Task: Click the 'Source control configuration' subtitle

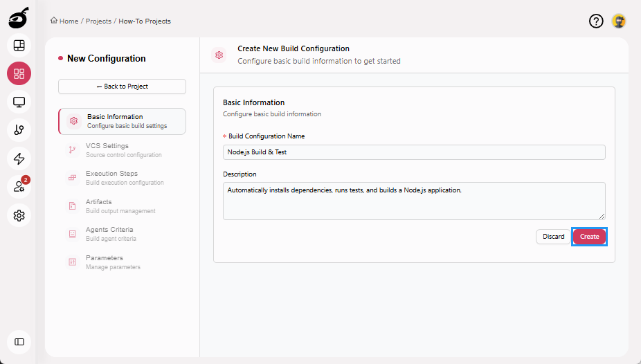Action: [x=123, y=155]
